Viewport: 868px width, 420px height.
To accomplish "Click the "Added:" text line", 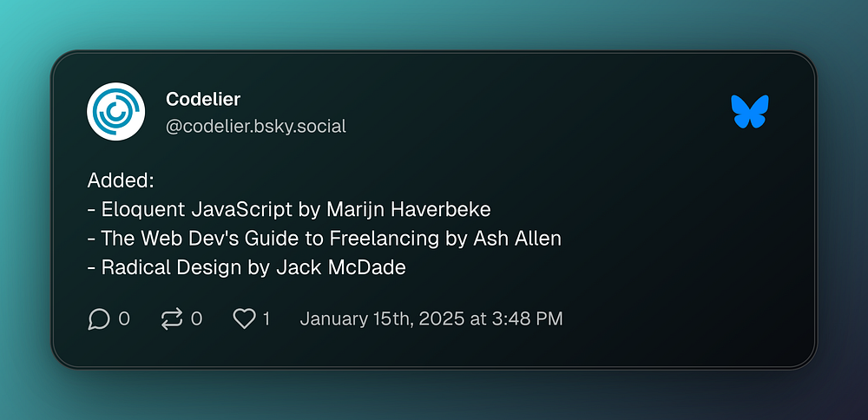I will pos(121,181).
